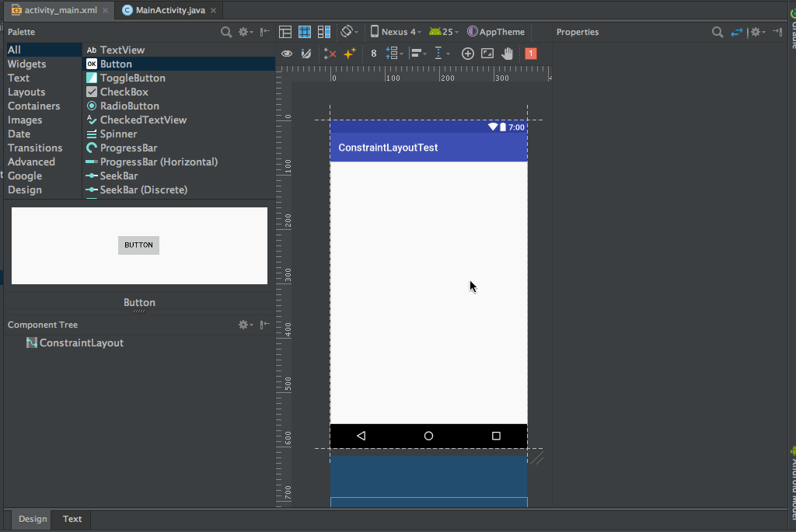Screen dimensions: 796x532
Task: Click the Button preview thumbnail
Action: (x=138, y=245)
